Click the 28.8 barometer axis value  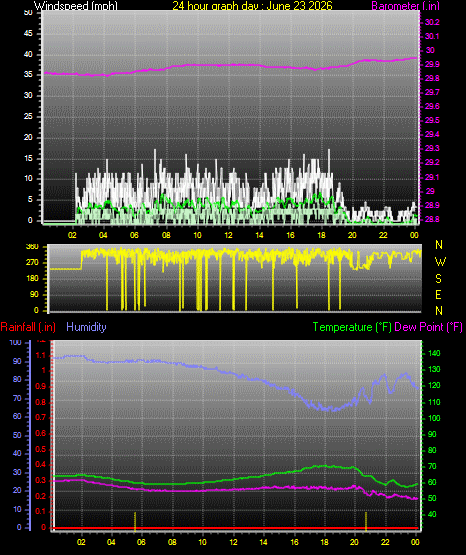[x=432, y=219]
